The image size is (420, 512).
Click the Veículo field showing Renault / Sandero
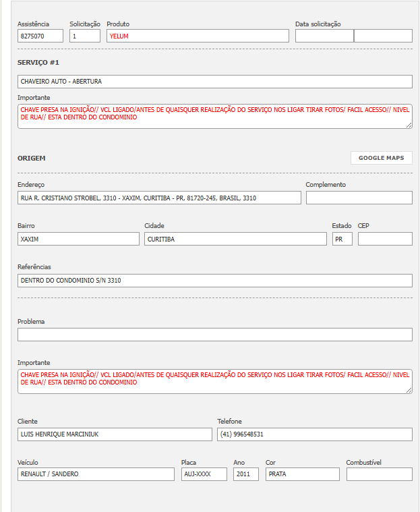click(96, 474)
